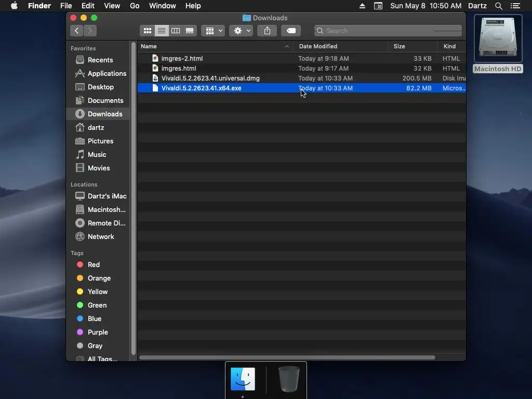Click the Edit Tags toolbar button
Image resolution: width=532 pixels, height=399 pixels.
pos(291,31)
